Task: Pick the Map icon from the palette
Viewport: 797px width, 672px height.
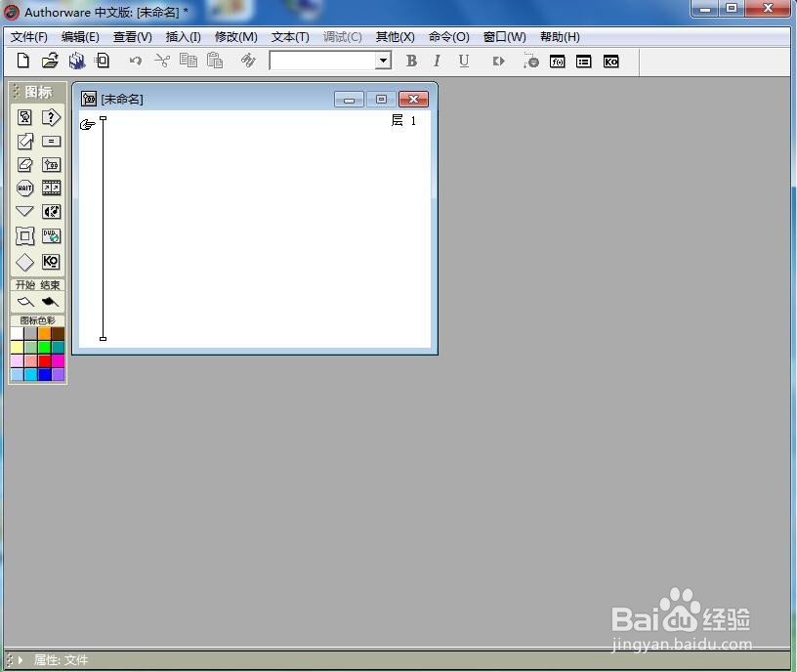Action: pos(51,165)
